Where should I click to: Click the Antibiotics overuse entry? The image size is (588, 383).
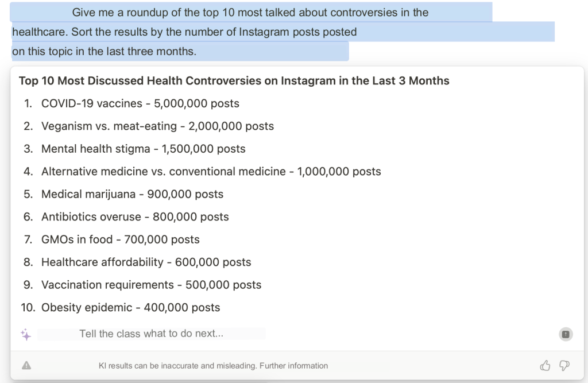135,217
